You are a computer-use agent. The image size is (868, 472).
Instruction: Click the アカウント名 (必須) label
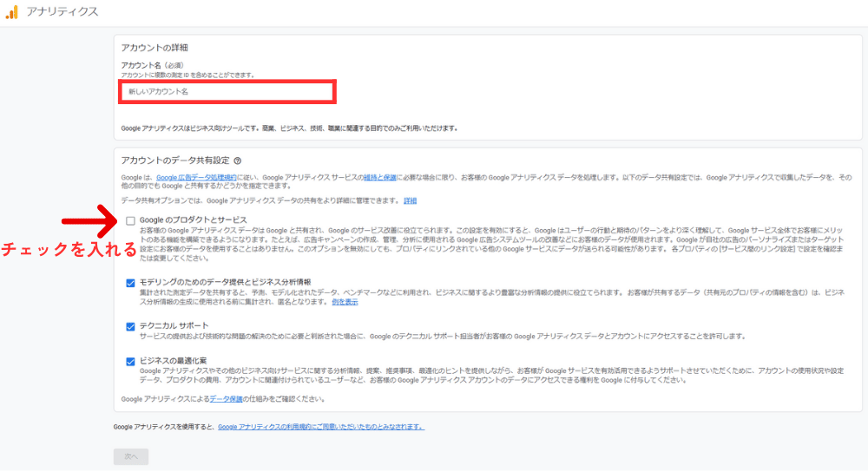click(x=152, y=65)
